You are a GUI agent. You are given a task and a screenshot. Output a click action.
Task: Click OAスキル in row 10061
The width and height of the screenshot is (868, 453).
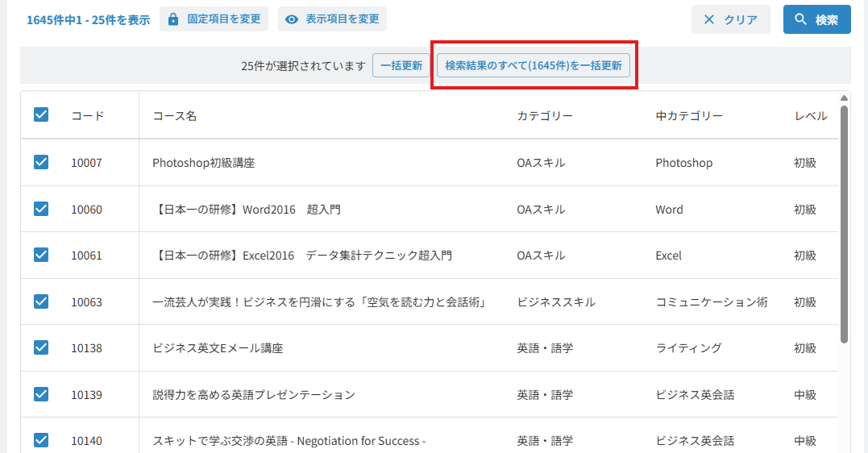(x=541, y=256)
